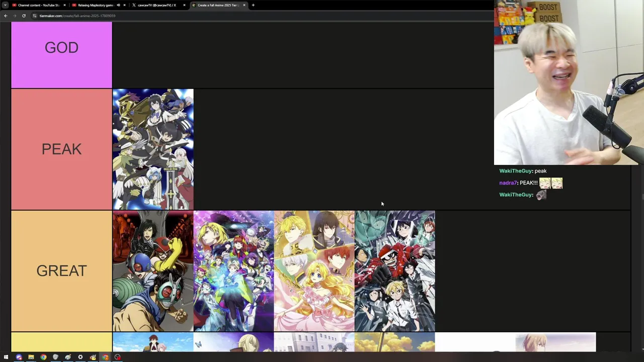Screen dimensions: 644x362
Task: Click second emote in nadra7's message
Action: click(x=556, y=183)
